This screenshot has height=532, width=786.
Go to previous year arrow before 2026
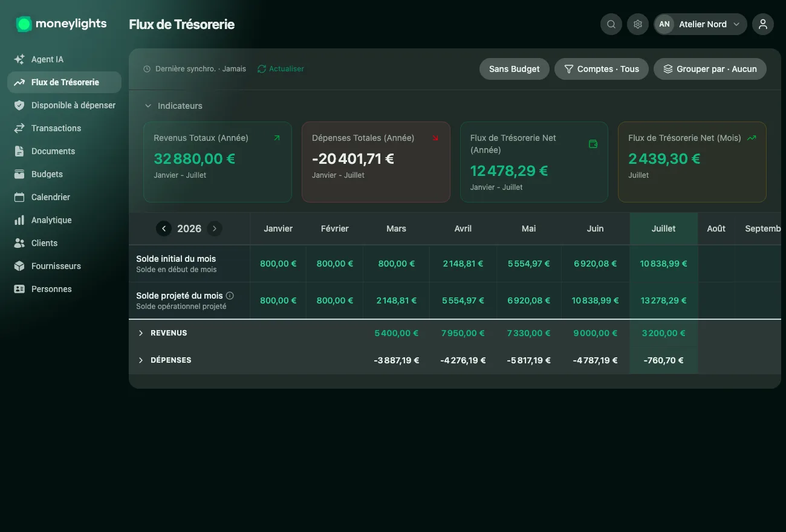click(x=164, y=229)
